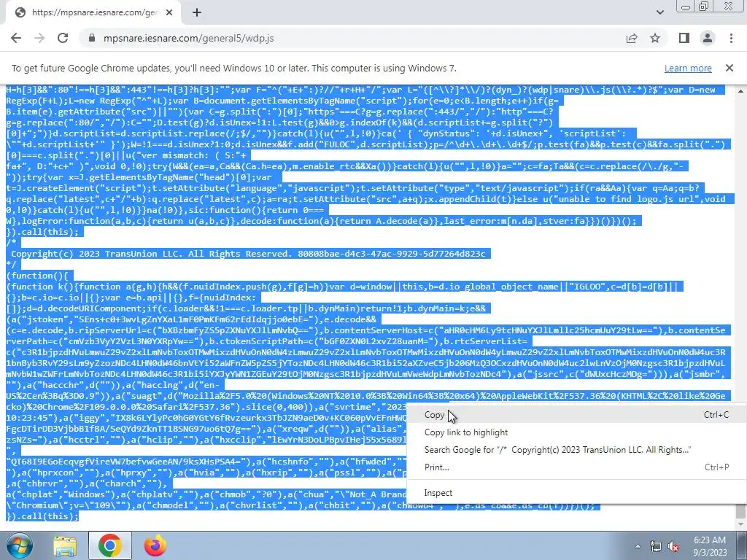Click the Chrome taskbar icon
The height and width of the screenshot is (560, 747).
pos(109,545)
